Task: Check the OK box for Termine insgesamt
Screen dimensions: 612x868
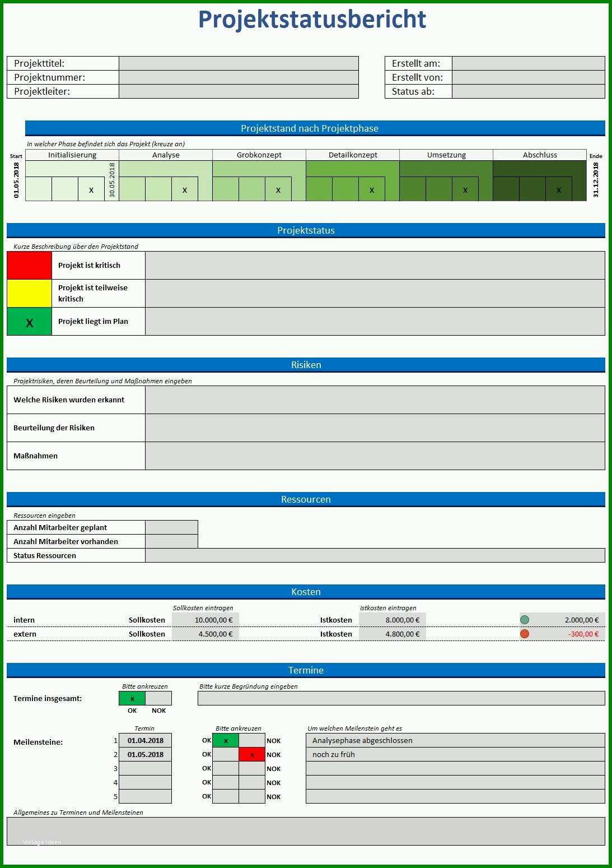Action: coord(132,698)
